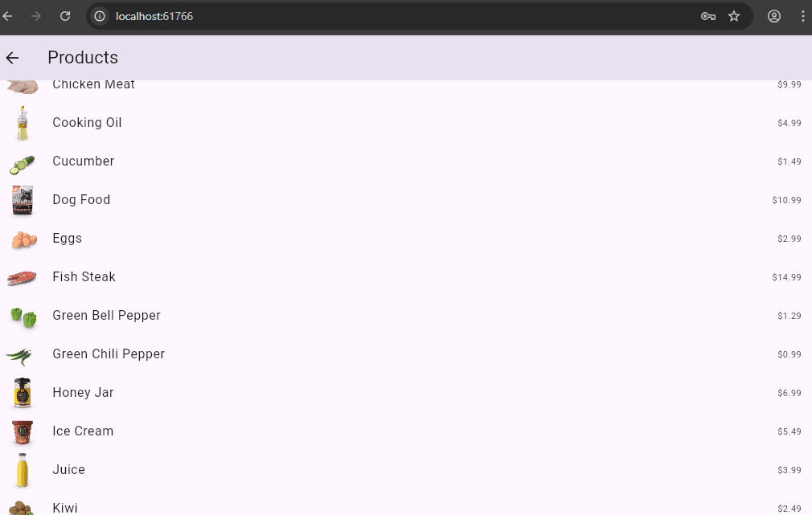
Task: Click the Green Chili Pepper image
Action: 19,356
